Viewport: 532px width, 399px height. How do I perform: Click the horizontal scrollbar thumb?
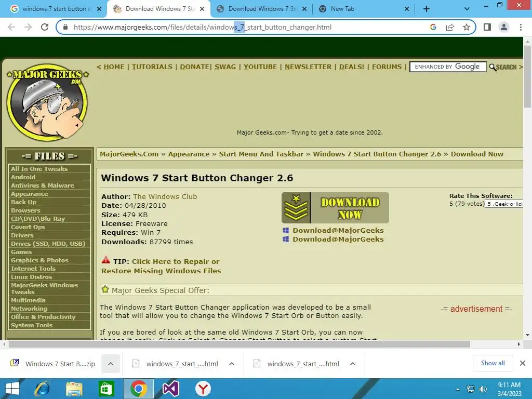pos(239,344)
